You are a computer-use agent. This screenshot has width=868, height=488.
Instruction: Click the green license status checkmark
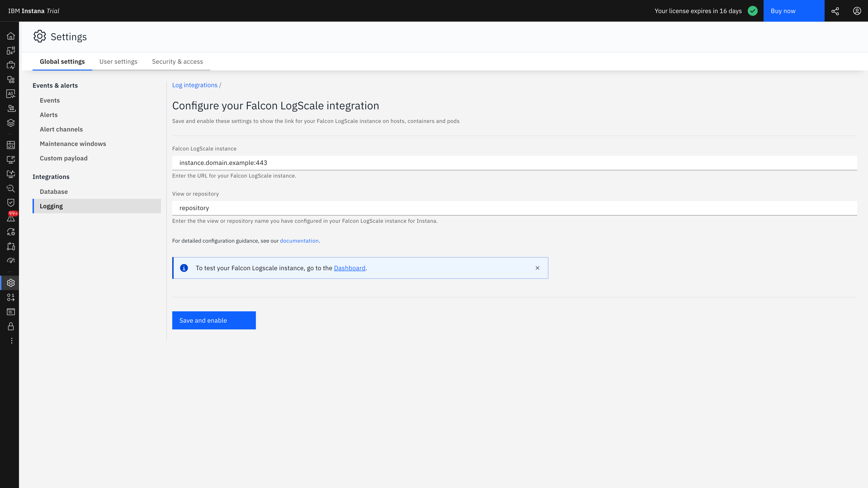coord(752,11)
